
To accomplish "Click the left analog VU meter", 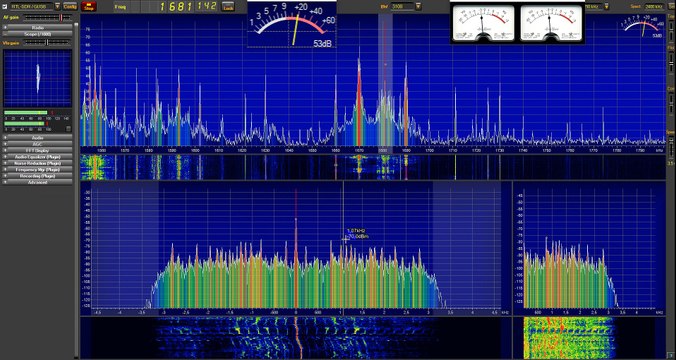I will pos(483,23).
